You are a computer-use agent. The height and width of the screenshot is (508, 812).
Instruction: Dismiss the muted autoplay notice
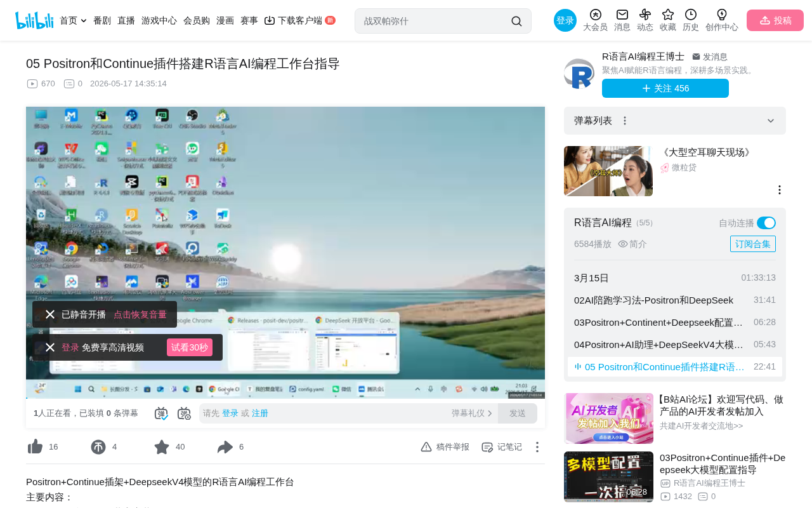(50, 314)
